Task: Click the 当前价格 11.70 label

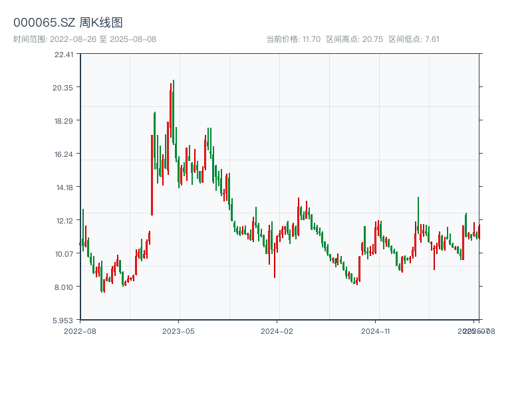Action: coord(293,39)
